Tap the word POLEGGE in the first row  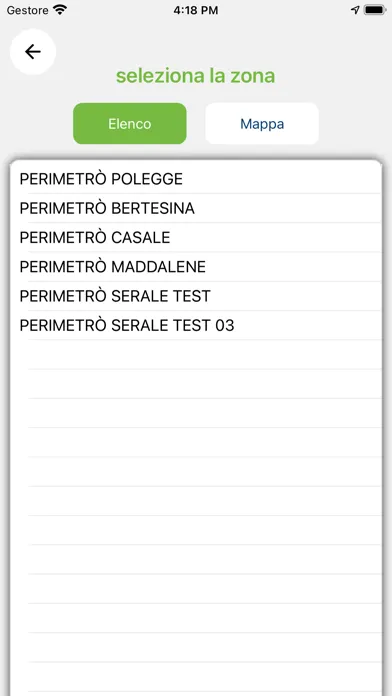pos(147,179)
